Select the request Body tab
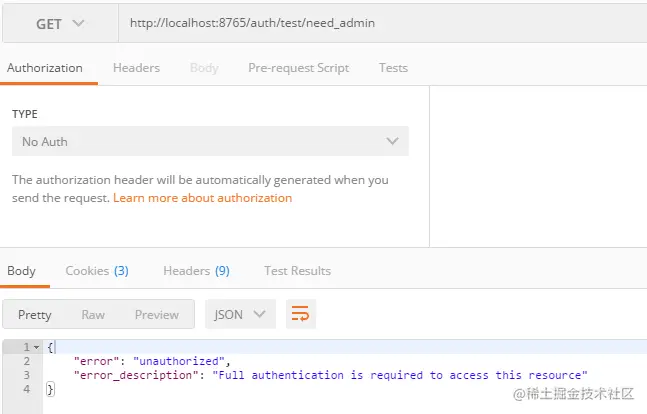The image size is (647, 414). 204,68
